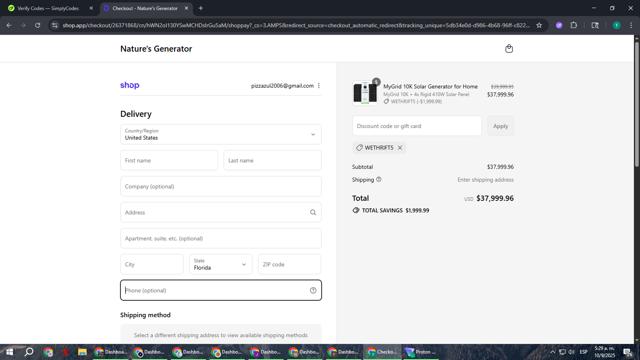Click the Phone (optional) field
The image size is (640, 360).
pyautogui.click(x=221, y=290)
